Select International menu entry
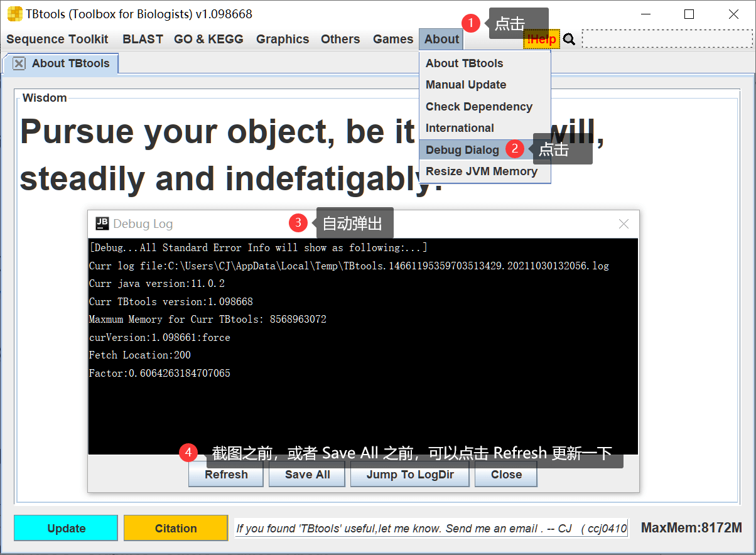Screen dimensions: 756x555 pyautogui.click(x=485, y=128)
